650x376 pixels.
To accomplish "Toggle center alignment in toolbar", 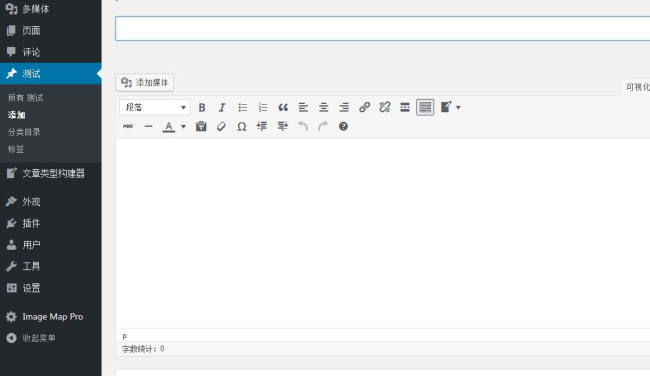I will tap(323, 107).
